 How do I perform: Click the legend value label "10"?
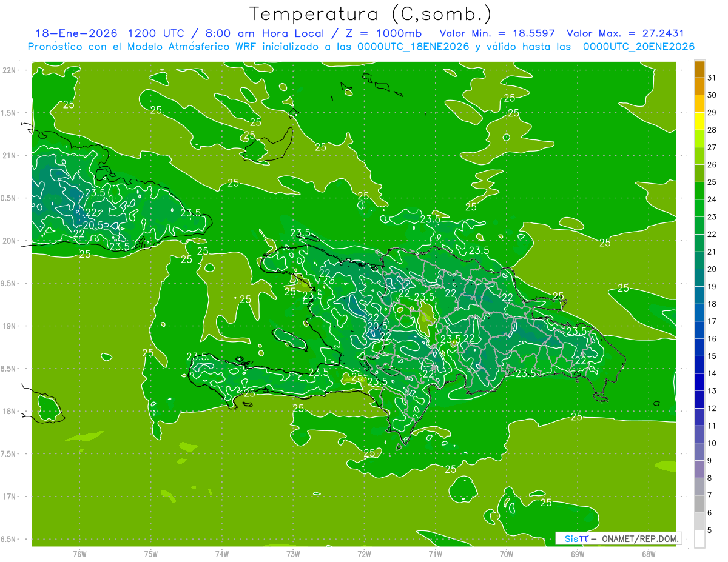point(712,443)
